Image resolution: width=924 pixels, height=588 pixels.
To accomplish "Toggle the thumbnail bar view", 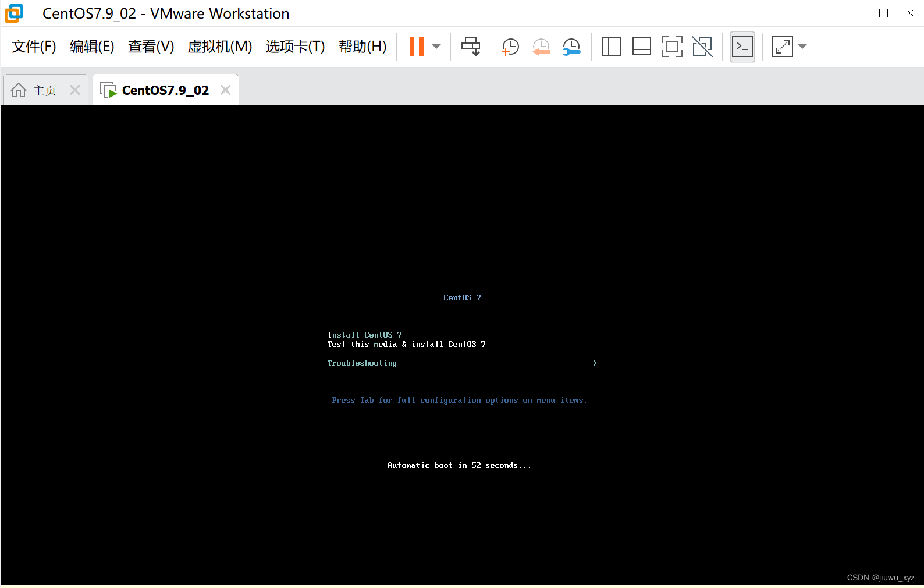I will 641,47.
